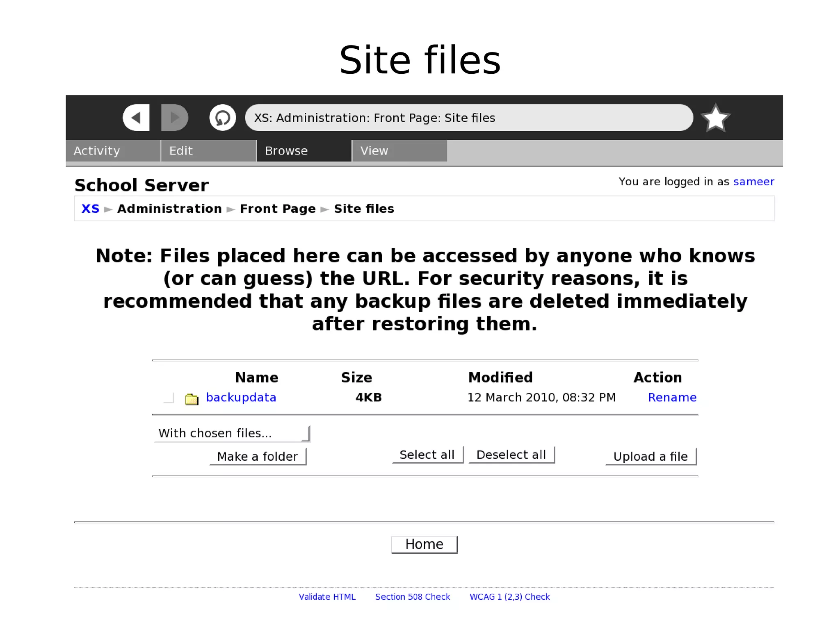840x630 pixels.
Task: Click the Size column header
Action: pos(356,378)
